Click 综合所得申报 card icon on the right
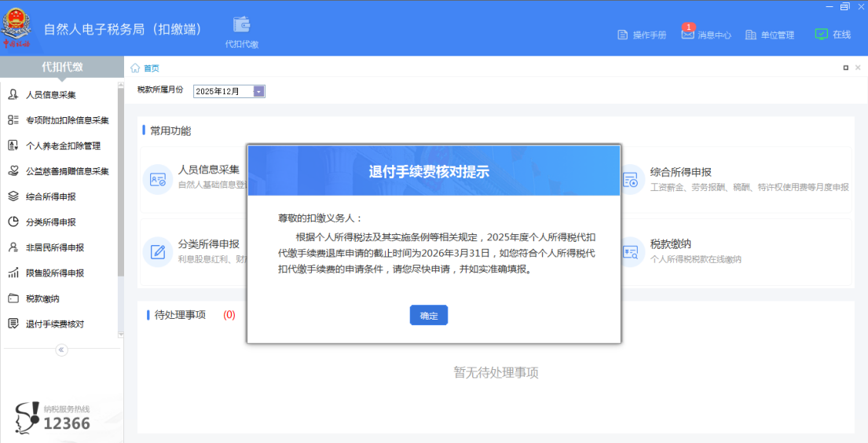The height and width of the screenshot is (443, 868). (630, 179)
